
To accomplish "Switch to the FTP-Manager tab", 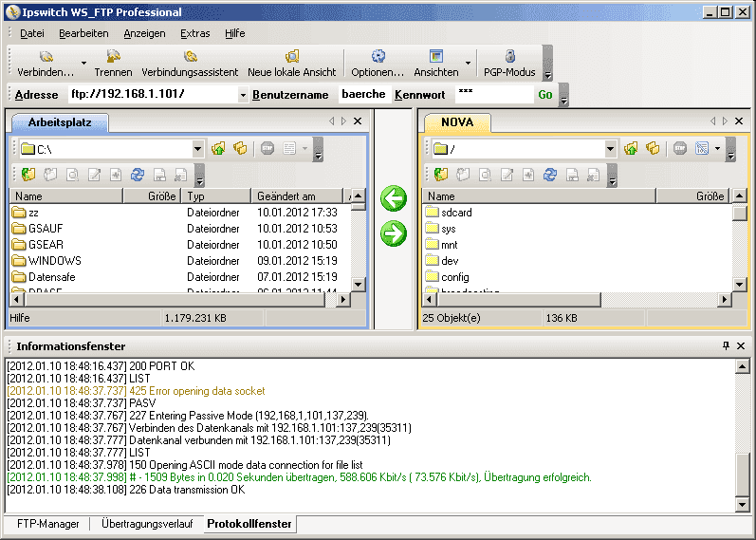I will click(x=47, y=524).
